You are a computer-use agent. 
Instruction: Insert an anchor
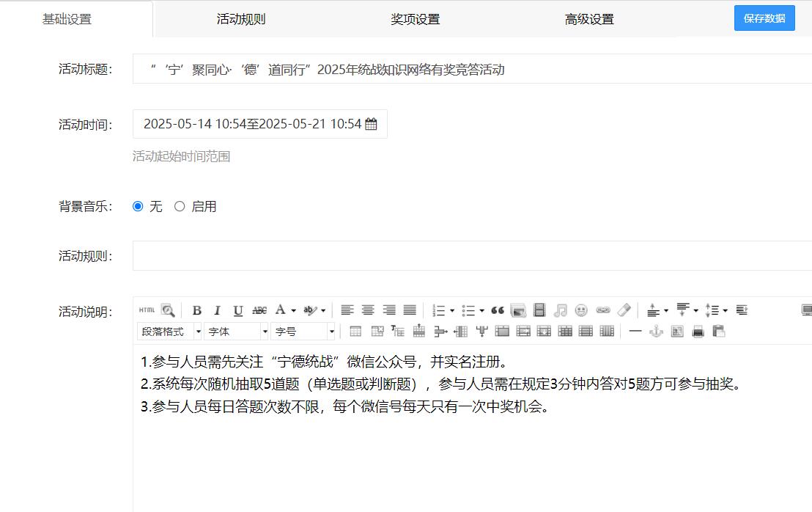click(656, 331)
